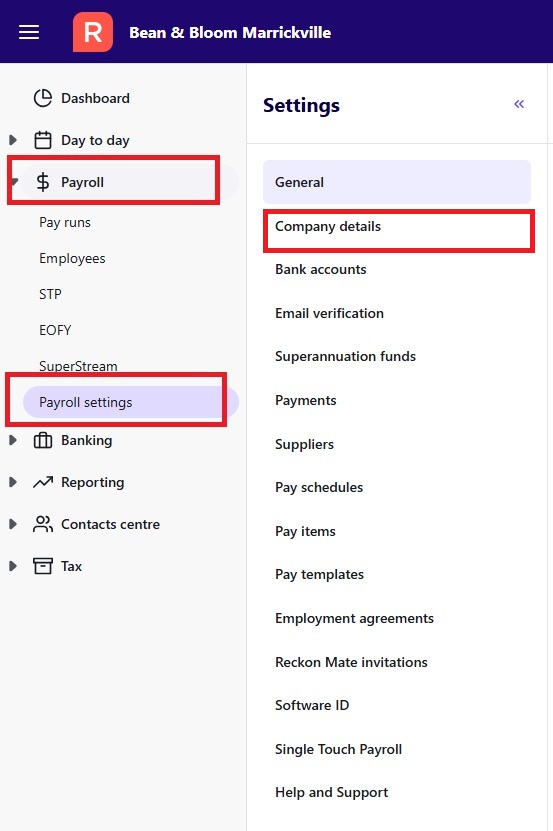Click the Dashboard pie chart icon
Screen dimensions: 553x831
[43, 98]
